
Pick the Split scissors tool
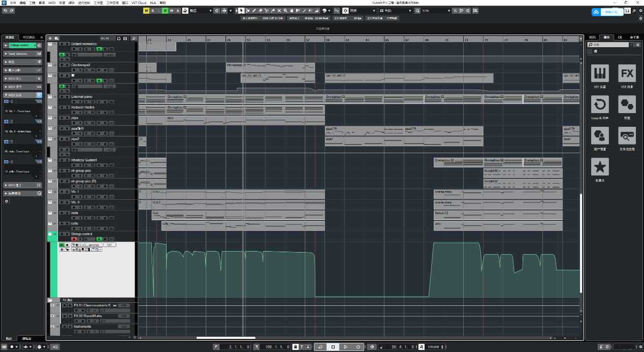coord(267,11)
